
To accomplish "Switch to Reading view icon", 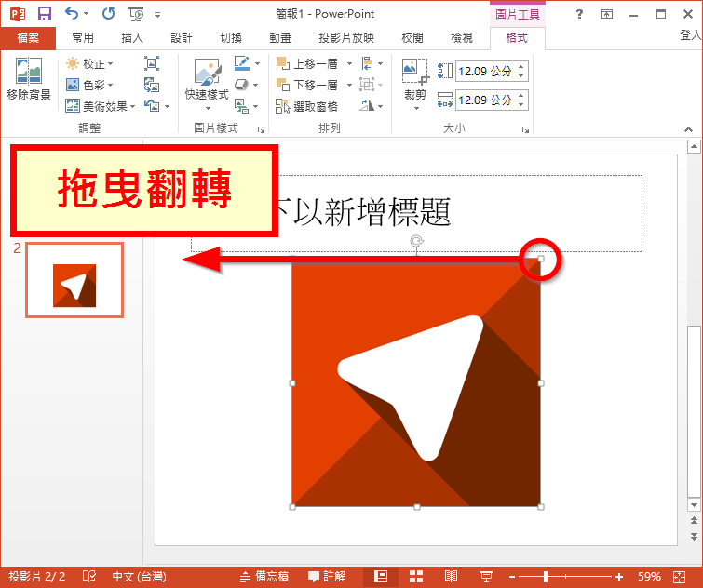I will click(x=451, y=576).
